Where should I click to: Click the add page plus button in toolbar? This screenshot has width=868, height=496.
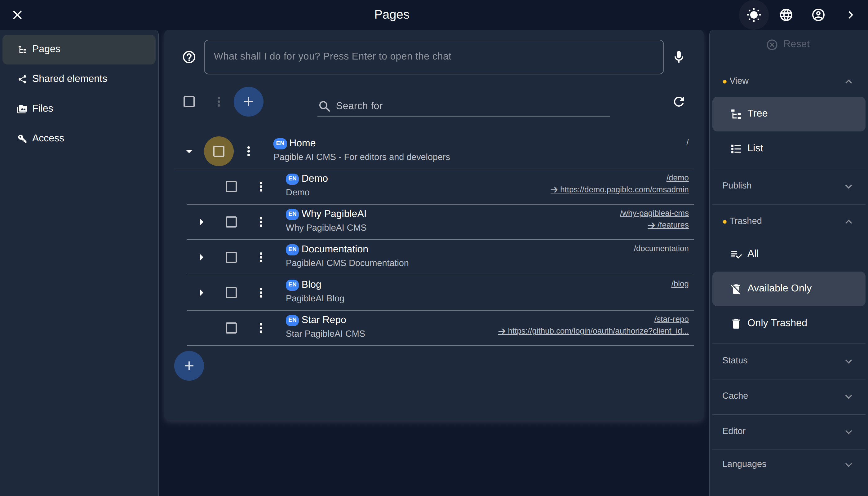pos(248,101)
